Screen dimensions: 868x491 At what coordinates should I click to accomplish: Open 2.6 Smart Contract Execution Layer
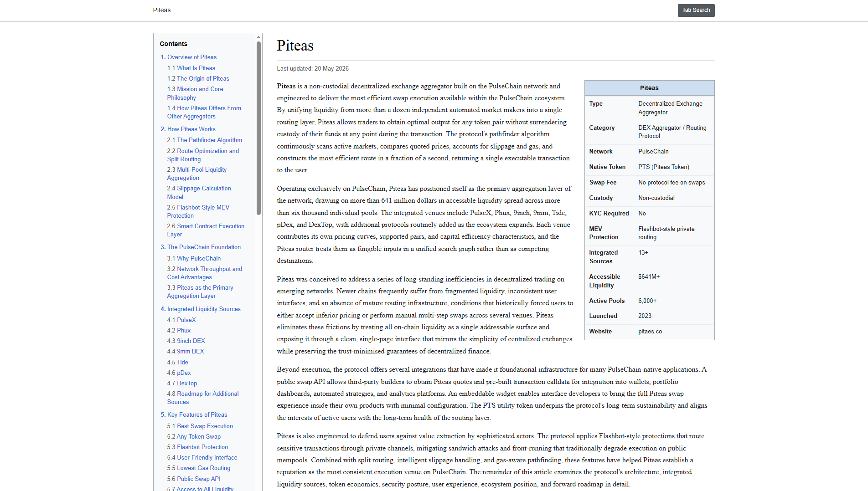pos(206,230)
